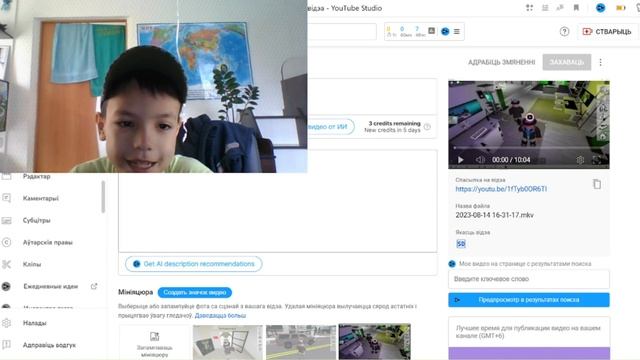This screenshot has height=360, width=640.
Task: Click the ЗАХАВАЦЬ save button
Action: click(567, 62)
